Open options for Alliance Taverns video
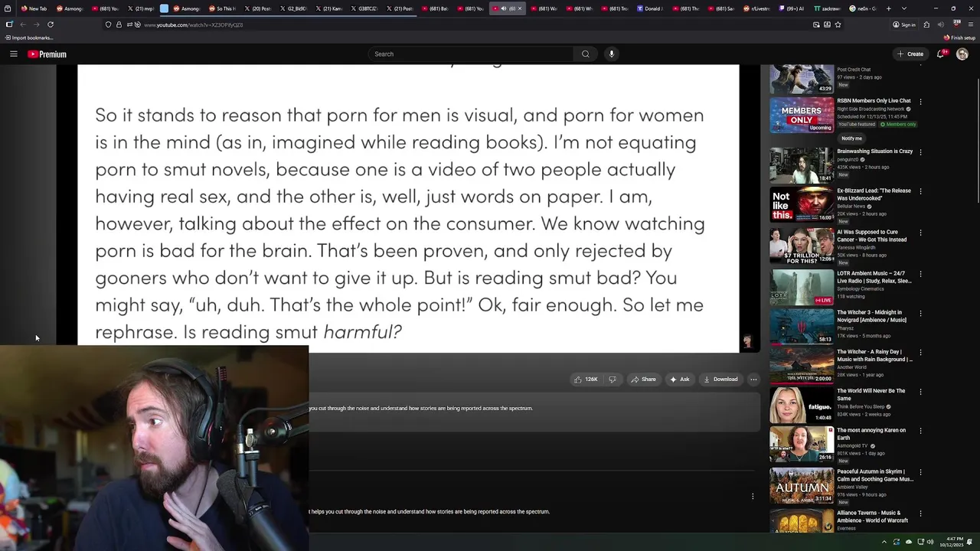980x551 pixels. (x=920, y=514)
